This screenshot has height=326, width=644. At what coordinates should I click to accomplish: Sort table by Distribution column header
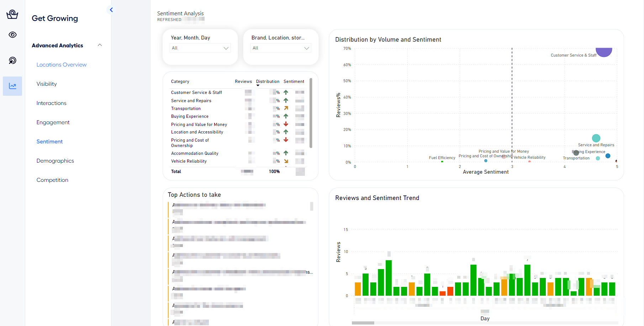point(268,81)
